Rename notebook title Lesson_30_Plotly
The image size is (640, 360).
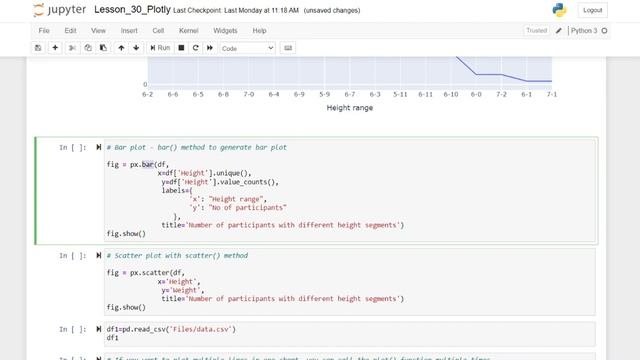pos(132,10)
